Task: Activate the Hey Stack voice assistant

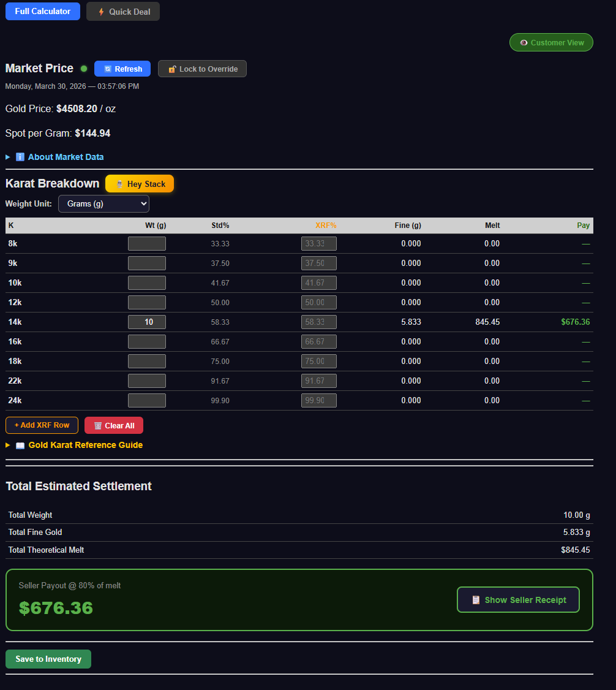Action: click(x=140, y=184)
